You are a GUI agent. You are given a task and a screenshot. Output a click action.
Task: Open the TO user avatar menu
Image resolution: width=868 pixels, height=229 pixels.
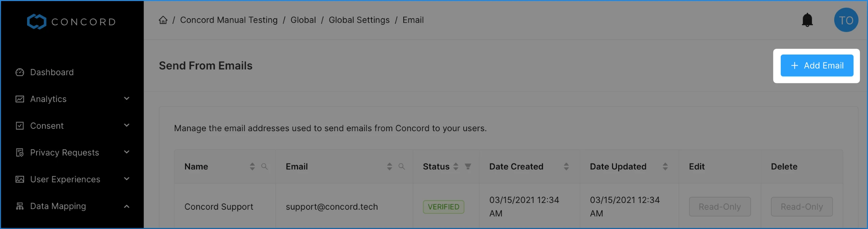coord(846,20)
